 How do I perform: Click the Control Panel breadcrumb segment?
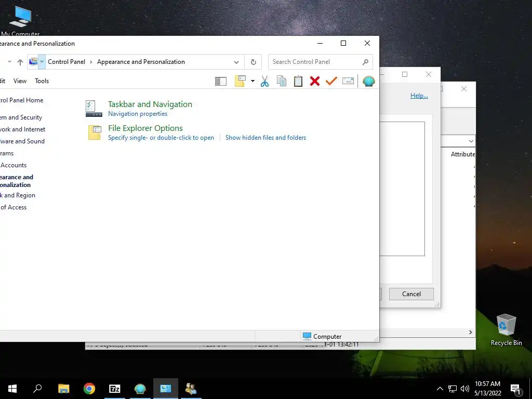[x=66, y=62]
